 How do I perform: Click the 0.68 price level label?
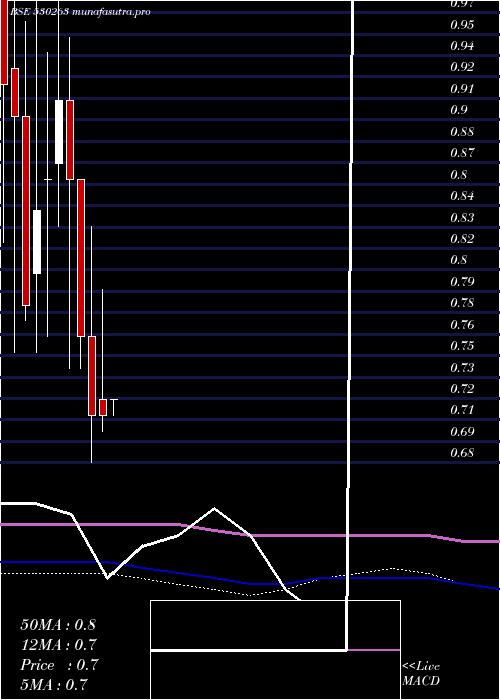click(462, 453)
